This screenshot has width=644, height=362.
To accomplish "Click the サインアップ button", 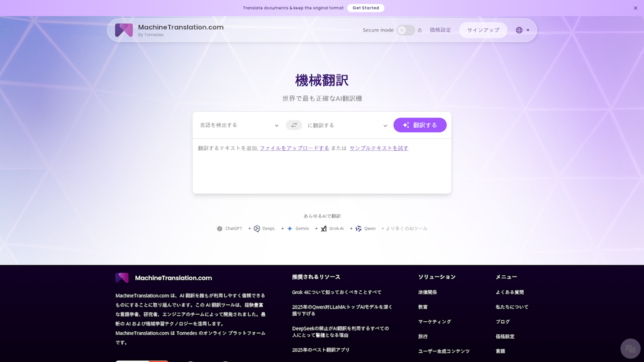I will click(483, 30).
